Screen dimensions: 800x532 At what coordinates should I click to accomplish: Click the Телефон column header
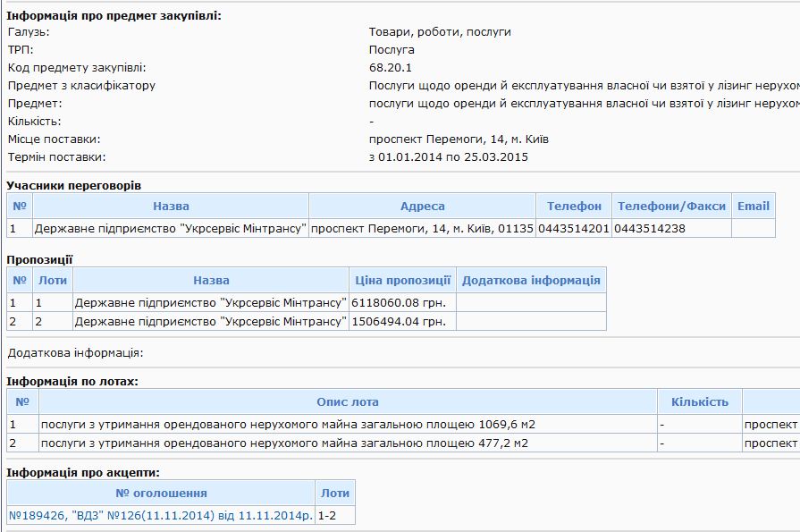[574, 206]
